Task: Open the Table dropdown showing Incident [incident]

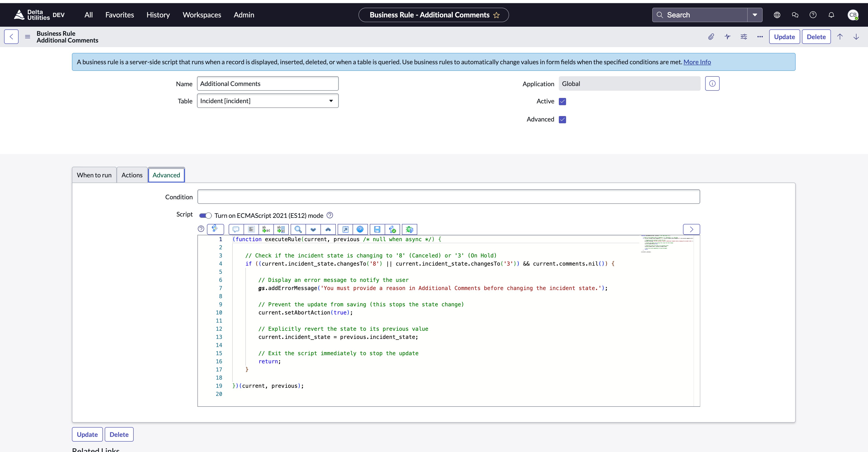Action: [x=331, y=101]
